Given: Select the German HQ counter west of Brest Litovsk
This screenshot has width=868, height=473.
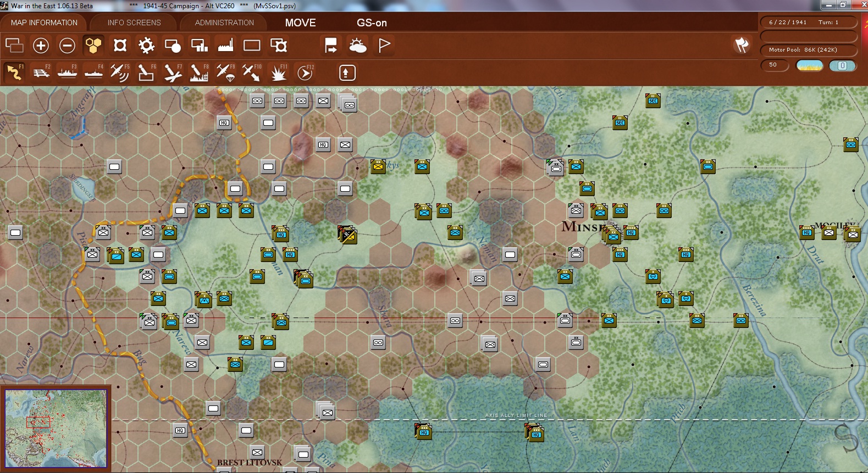Looking at the screenshot, I should (180, 430).
